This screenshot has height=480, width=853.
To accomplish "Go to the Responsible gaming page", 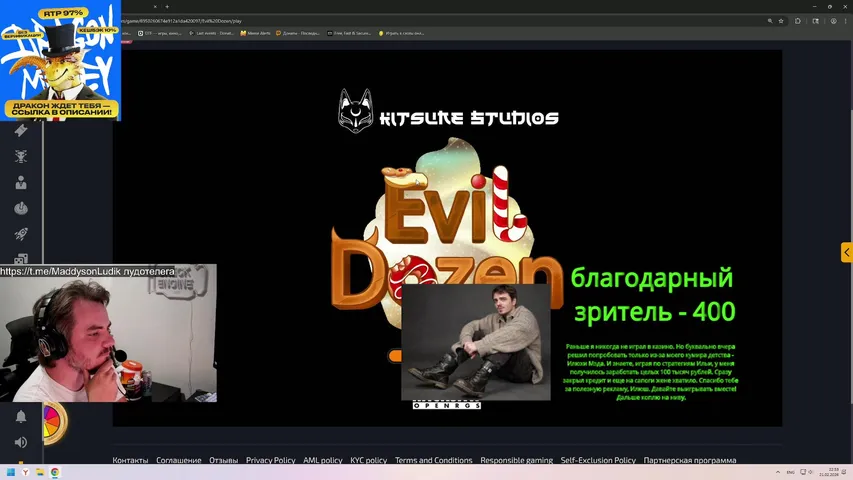I will pyautogui.click(x=516, y=460).
